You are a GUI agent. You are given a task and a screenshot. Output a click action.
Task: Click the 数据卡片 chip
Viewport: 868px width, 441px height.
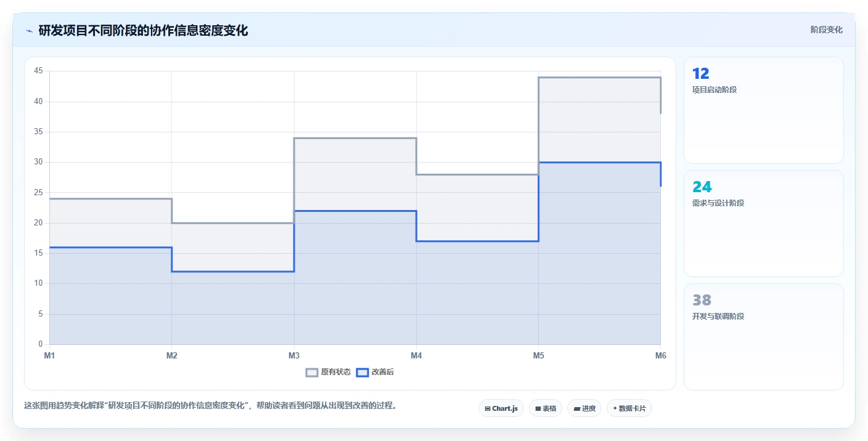[x=629, y=408]
